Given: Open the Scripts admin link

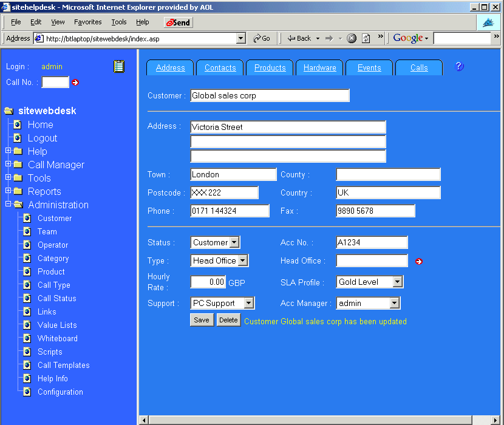Looking at the screenshot, I should [50, 352].
